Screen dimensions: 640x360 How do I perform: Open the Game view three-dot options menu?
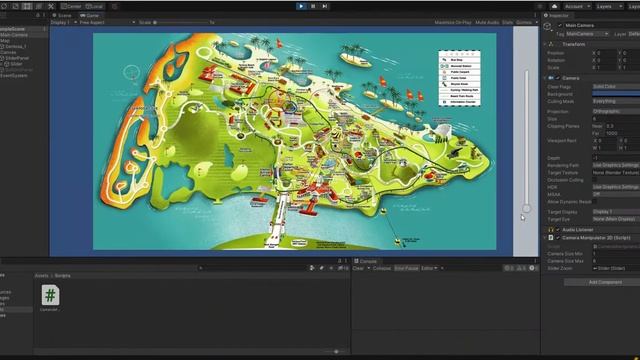535,15
